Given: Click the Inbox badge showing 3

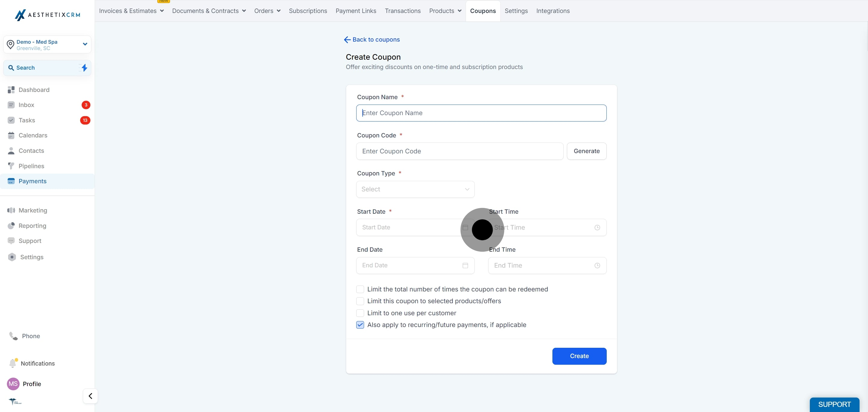Looking at the screenshot, I should 86,105.
